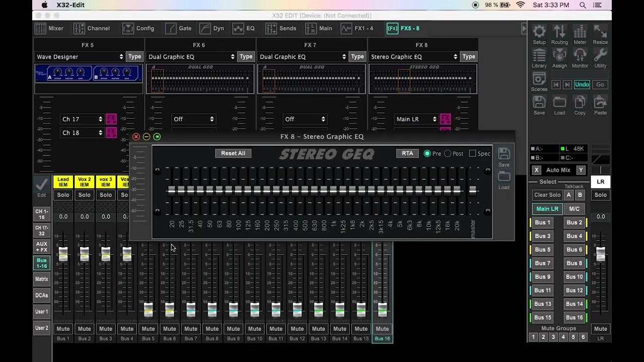
Task: Click the pink insert icon next to Main LR
Action: click(x=445, y=119)
